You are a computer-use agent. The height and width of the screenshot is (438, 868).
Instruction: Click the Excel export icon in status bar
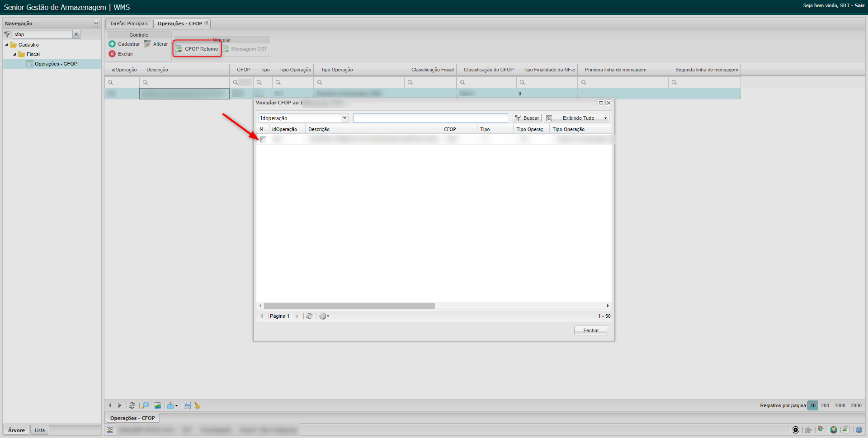845,430
